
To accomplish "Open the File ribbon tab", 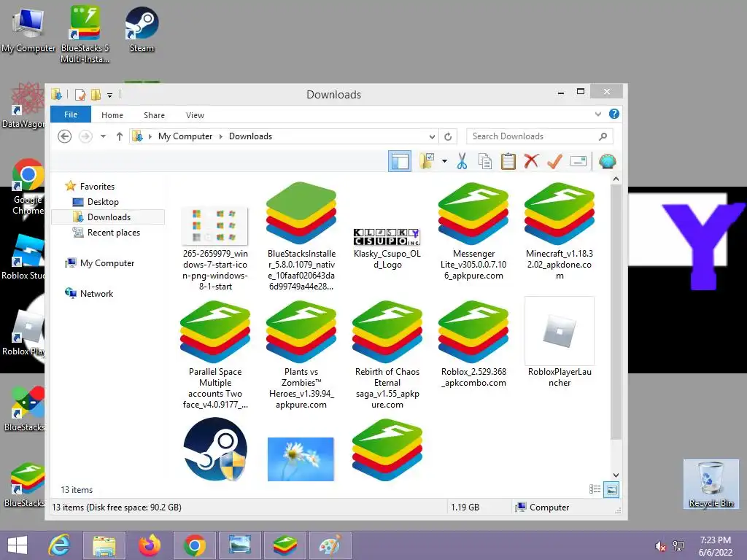I will tap(71, 114).
